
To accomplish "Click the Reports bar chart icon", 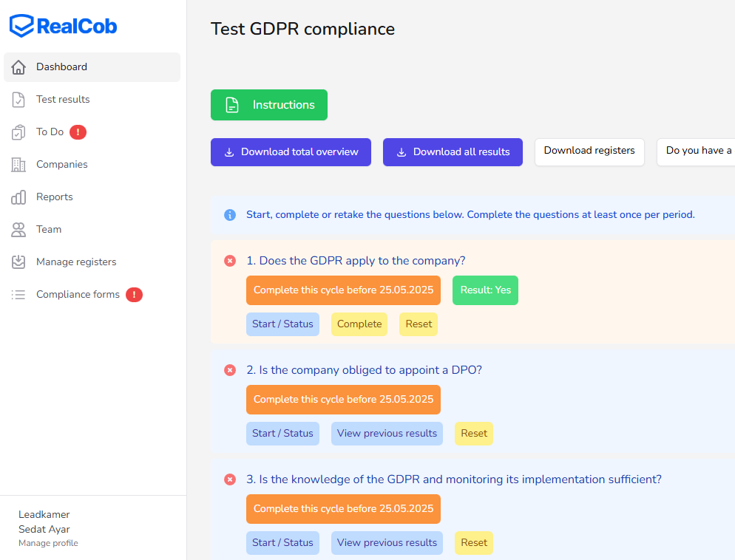I will [x=18, y=197].
